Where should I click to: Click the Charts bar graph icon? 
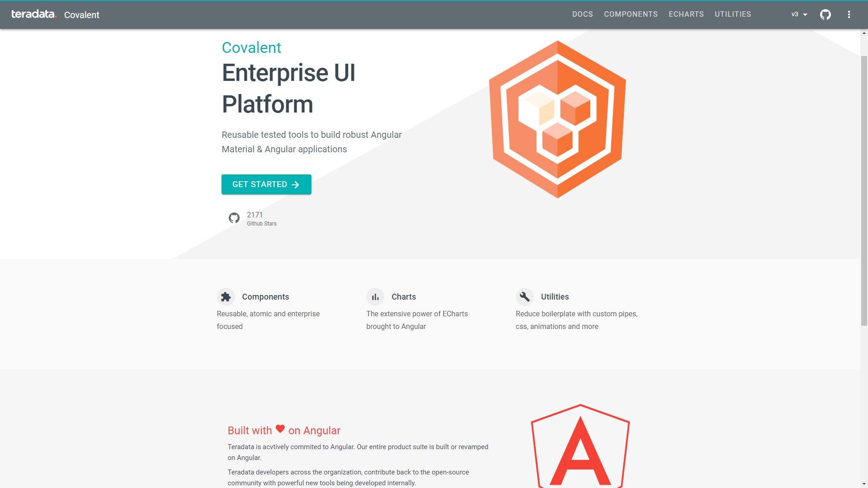point(375,297)
